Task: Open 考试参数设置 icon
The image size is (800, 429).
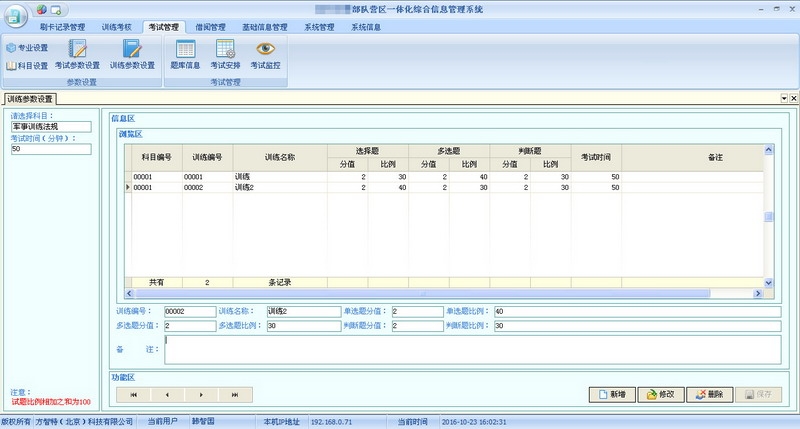Action: coord(78,55)
